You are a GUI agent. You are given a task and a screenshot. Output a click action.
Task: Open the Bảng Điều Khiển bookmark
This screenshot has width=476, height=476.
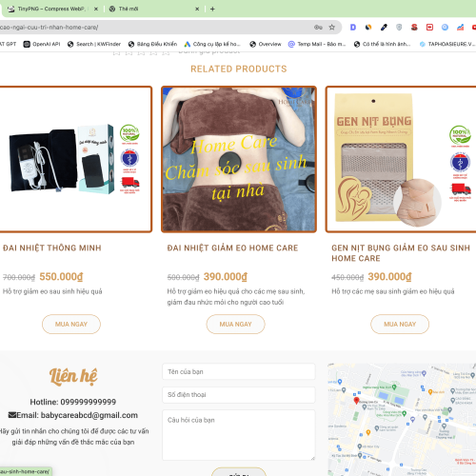point(152,44)
